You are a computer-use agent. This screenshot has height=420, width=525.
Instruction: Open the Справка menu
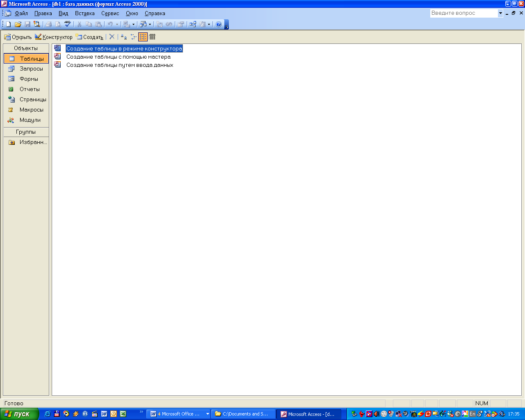155,13
